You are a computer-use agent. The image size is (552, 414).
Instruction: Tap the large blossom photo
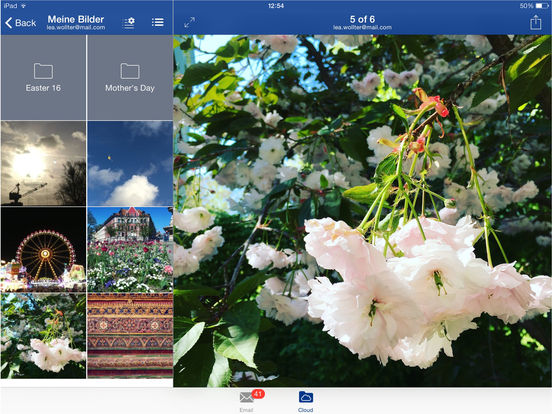[x=362, y=211]
